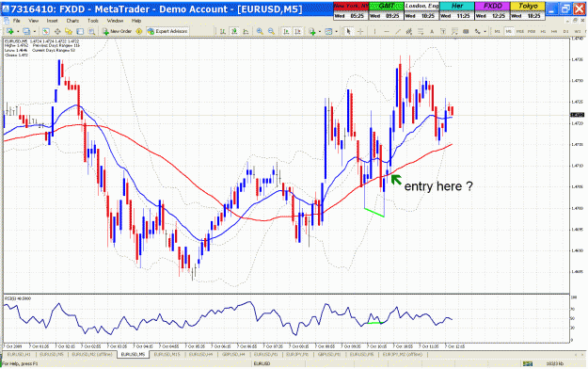This screenshot has width=588, height=369.
Task: Select the Arrows drawing tool
Action: [477, 31]
